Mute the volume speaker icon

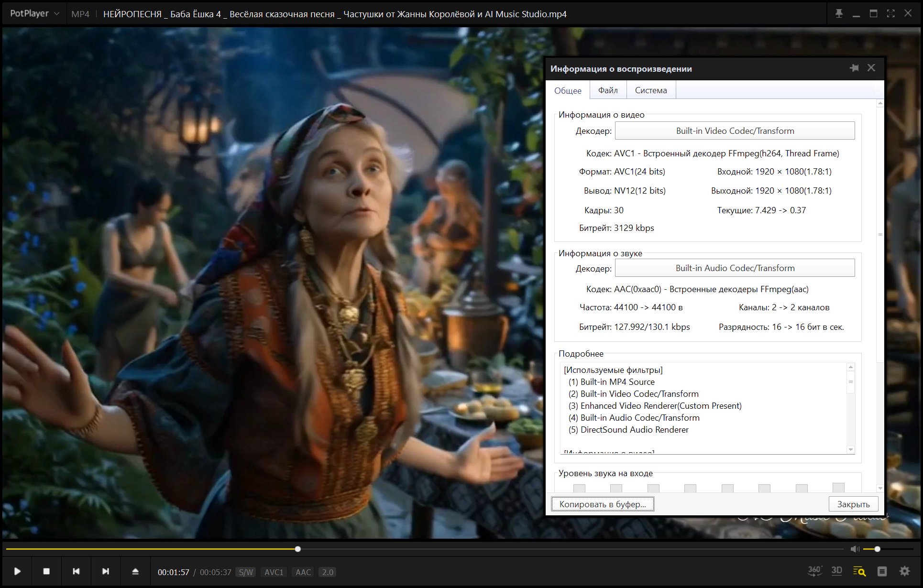[x=855, y=549]
